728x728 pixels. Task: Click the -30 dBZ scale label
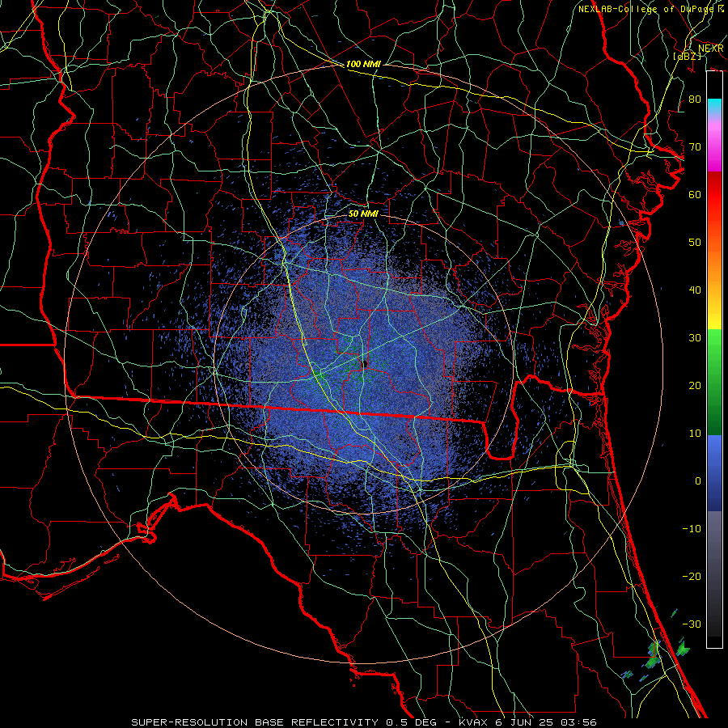click(692, 624)
